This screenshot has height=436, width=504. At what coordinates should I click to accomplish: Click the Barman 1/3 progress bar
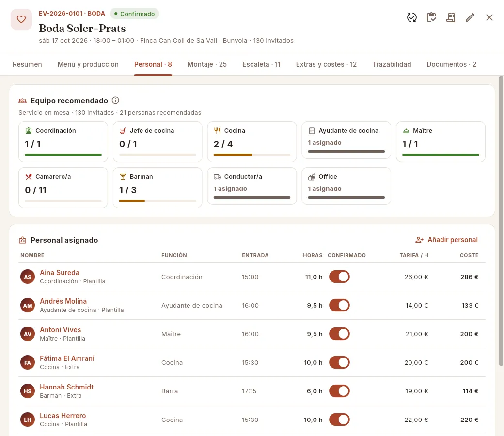[x=157, y=201]
